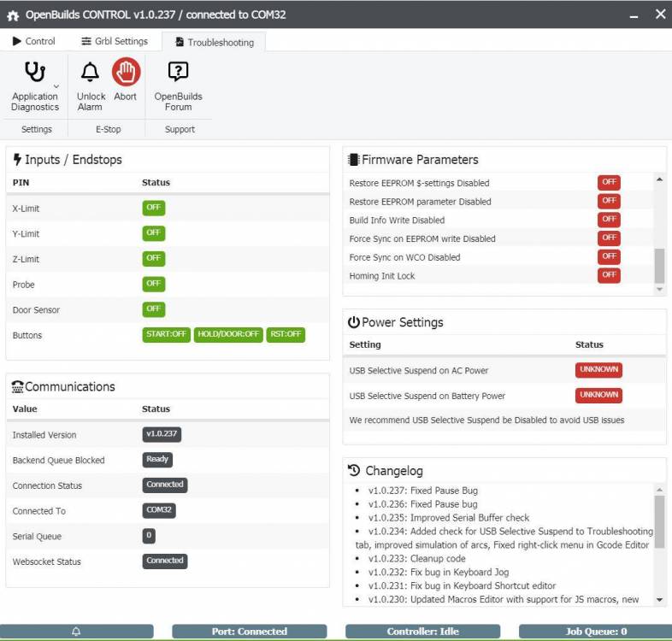Open Application Diagnostics stethoscope icon
The width and height of the screenshot is (672, 641).
click(x=35, y=72)
